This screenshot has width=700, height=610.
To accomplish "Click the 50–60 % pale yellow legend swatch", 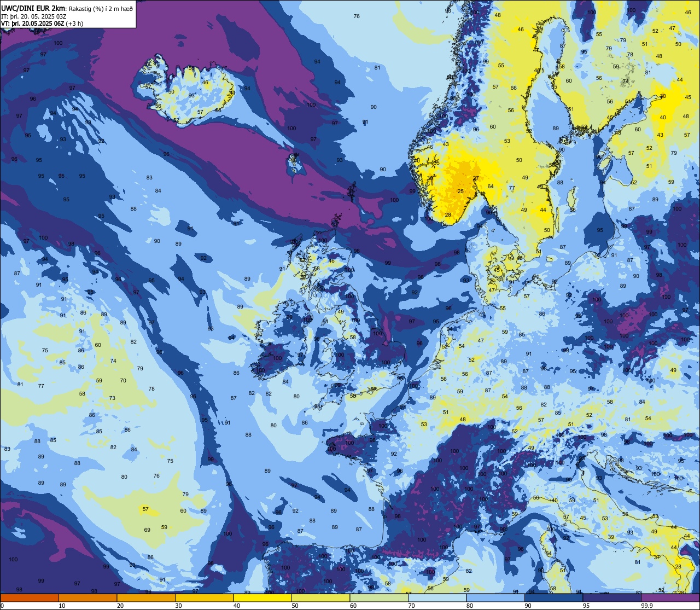I will pos(320,597).
